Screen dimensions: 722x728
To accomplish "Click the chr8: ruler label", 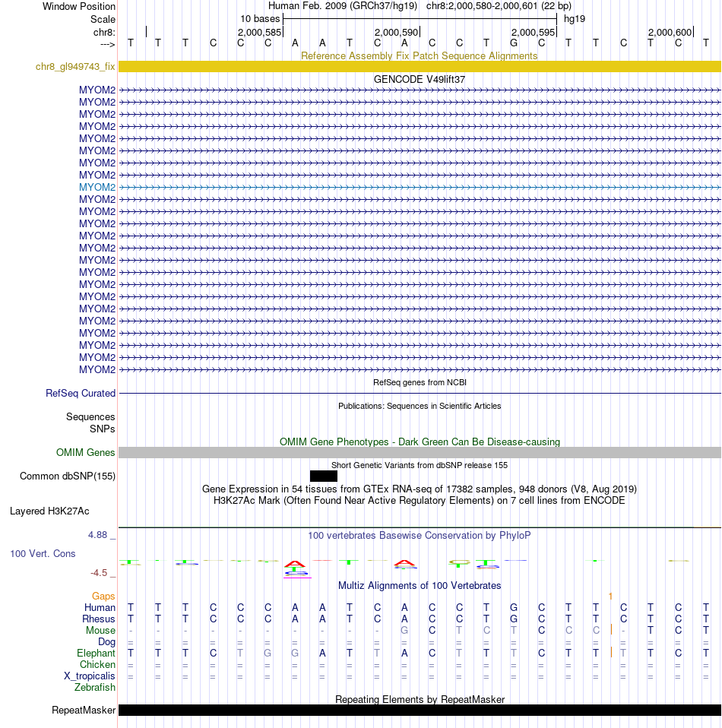I will click(x=104, y=32).
